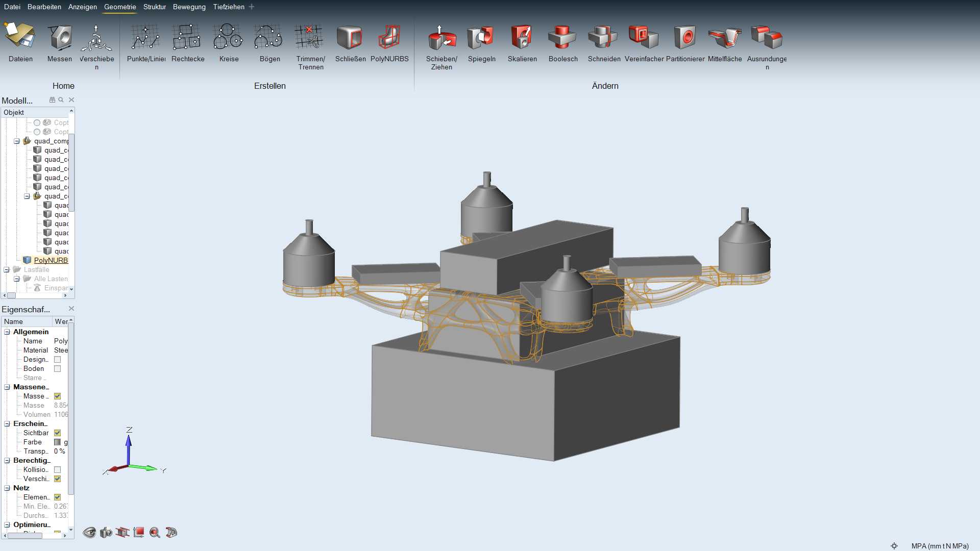Activate the Spiegeln mirror tool
980x551 pixels.
[481, 37]
